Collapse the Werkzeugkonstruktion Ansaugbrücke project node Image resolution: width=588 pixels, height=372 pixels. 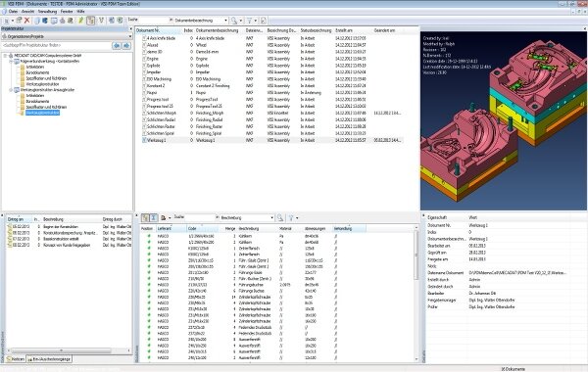point(11,90)
